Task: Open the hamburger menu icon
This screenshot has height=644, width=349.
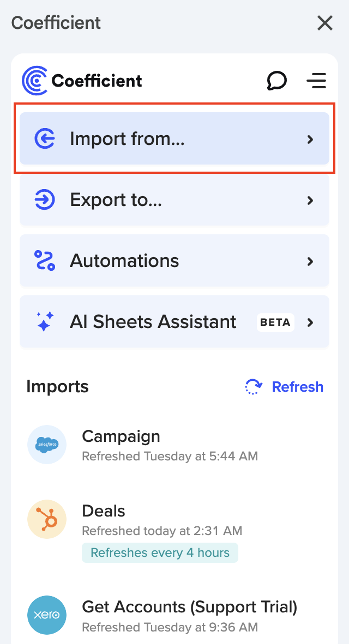Action: [316, 81]
